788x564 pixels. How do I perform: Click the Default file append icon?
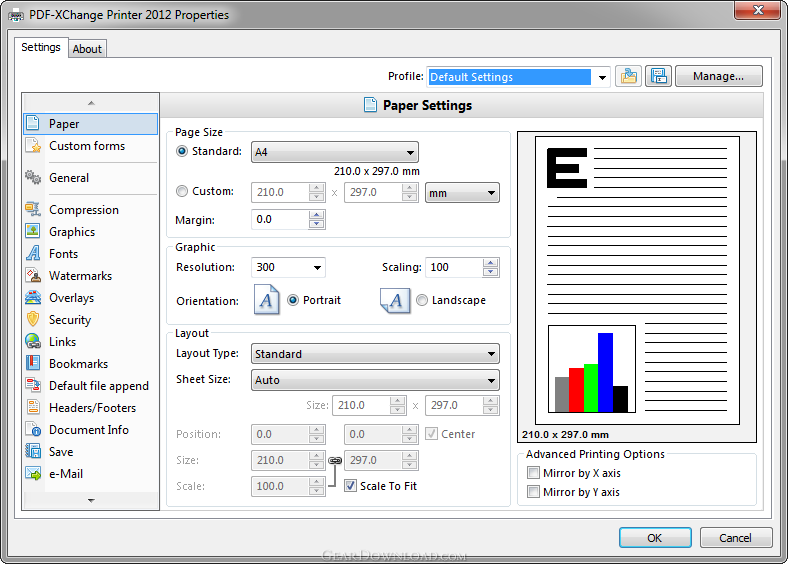click(33, 386)
